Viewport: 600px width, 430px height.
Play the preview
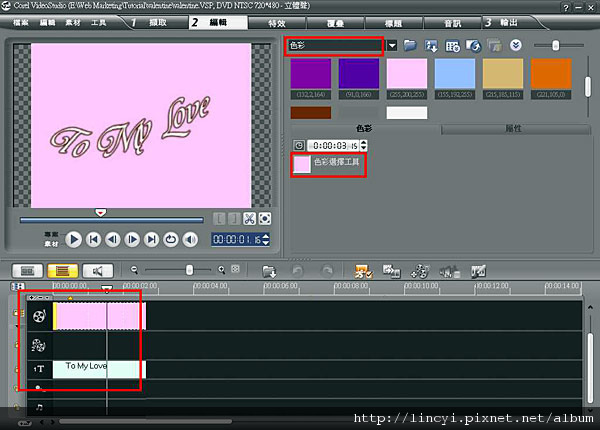pos(73,240)
